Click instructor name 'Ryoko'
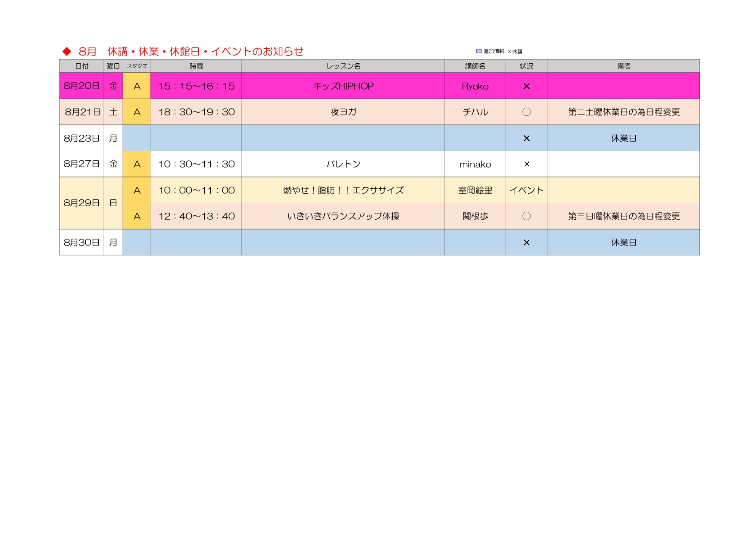The width and height of the screenshot is (756, 534). point(475,87)
